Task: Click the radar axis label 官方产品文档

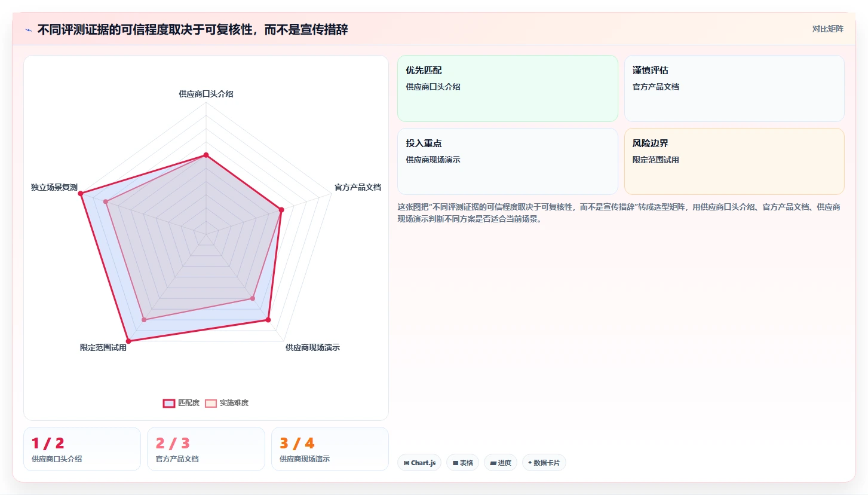Action: click(358, 187)
